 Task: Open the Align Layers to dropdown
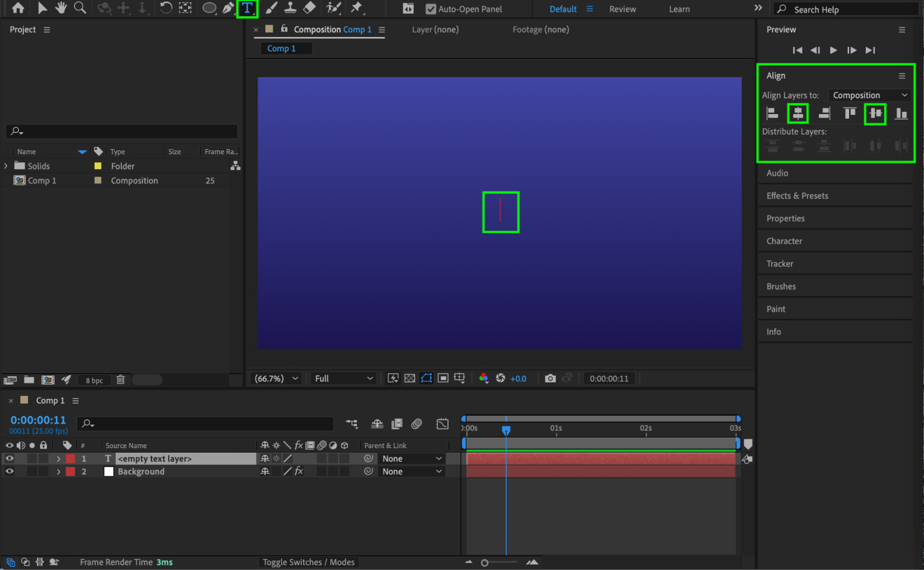(x=870, y=95)
